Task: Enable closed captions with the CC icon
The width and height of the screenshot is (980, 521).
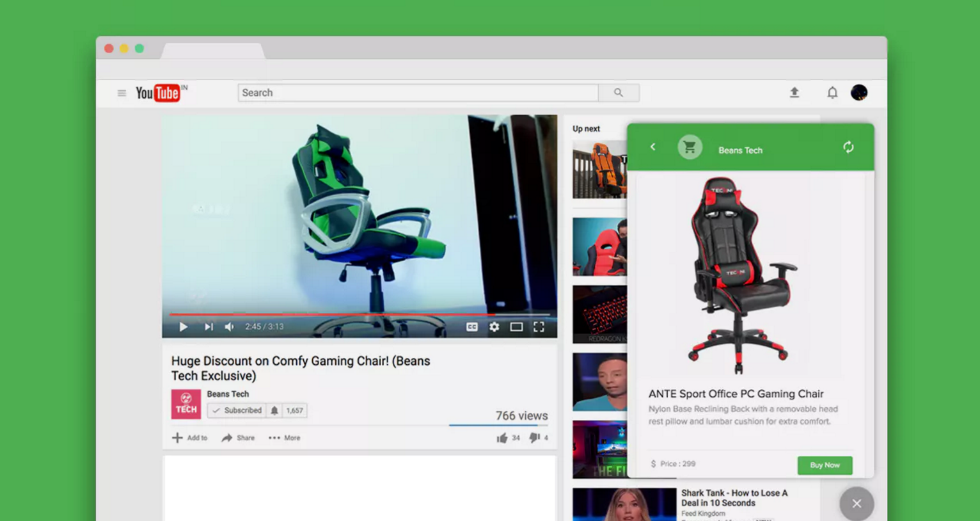Action: [473, 326]
